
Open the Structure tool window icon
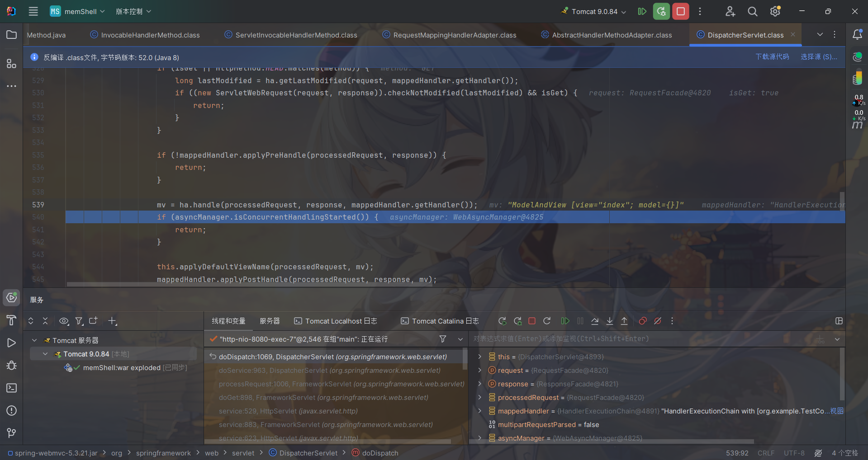(11, 64)
